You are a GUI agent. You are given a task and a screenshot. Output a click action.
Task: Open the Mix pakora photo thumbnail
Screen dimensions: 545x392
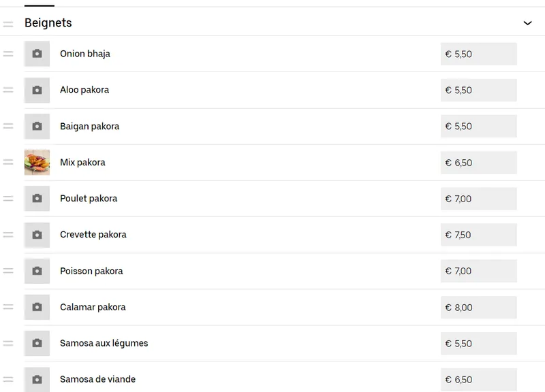point(37,162)
